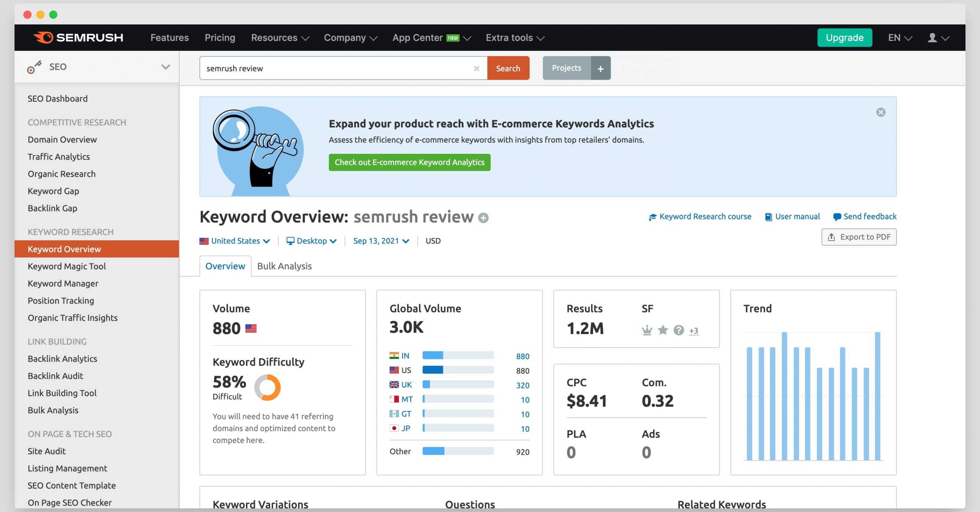Image resolution: width=980 pixels, height=512 pixels.
Task: Click Check out E-commerce Keyword Analytics button
Action: point(410,162)
